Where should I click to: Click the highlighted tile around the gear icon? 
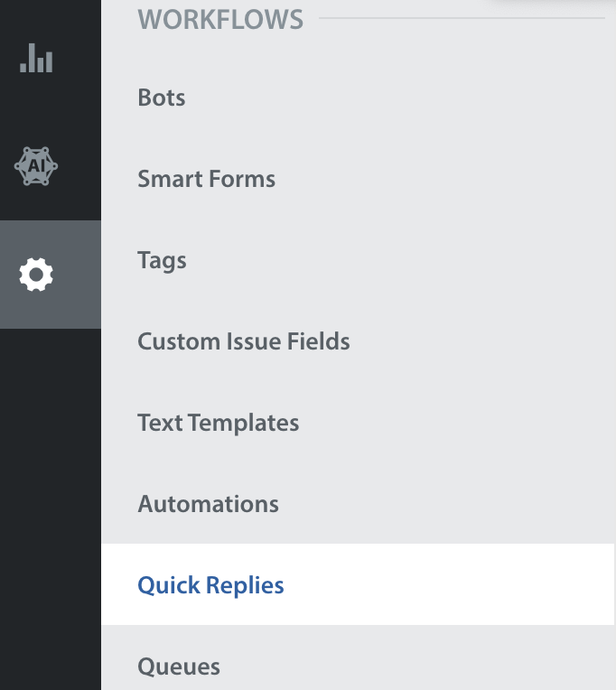[x=51, y=275]
